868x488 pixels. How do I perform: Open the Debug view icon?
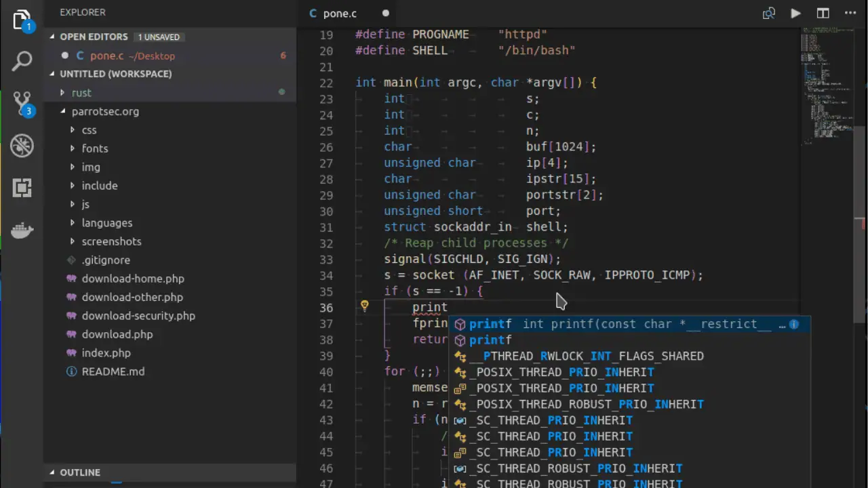(x=22, y=145)
